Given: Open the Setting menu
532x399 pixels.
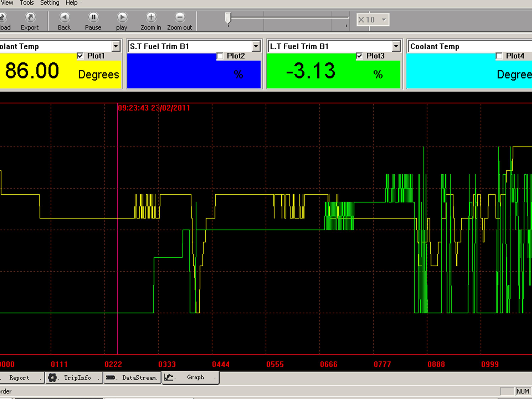Looking at the screenshot, I should (x=49, y=3).
